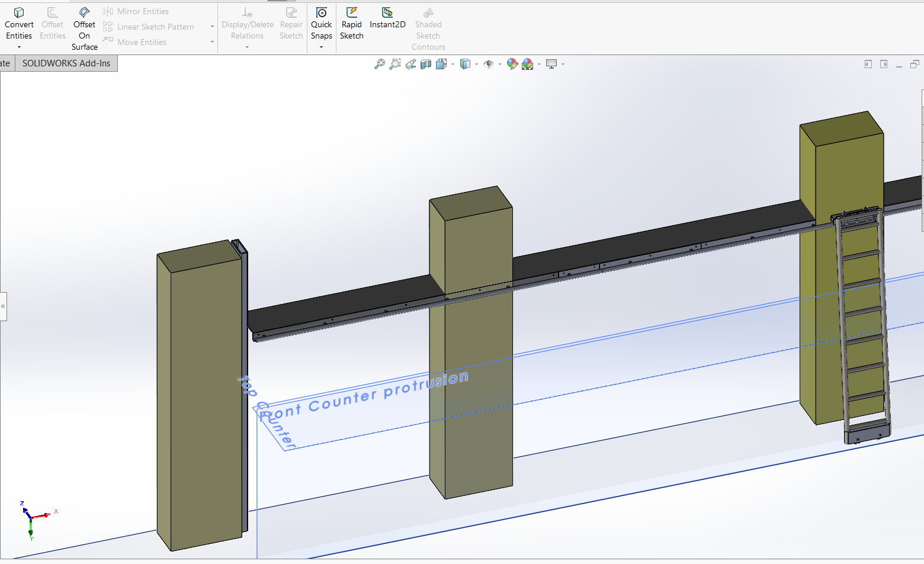Click the Apply Scene icon
This screenshot has width=924, height=564.
coord(527,64)
